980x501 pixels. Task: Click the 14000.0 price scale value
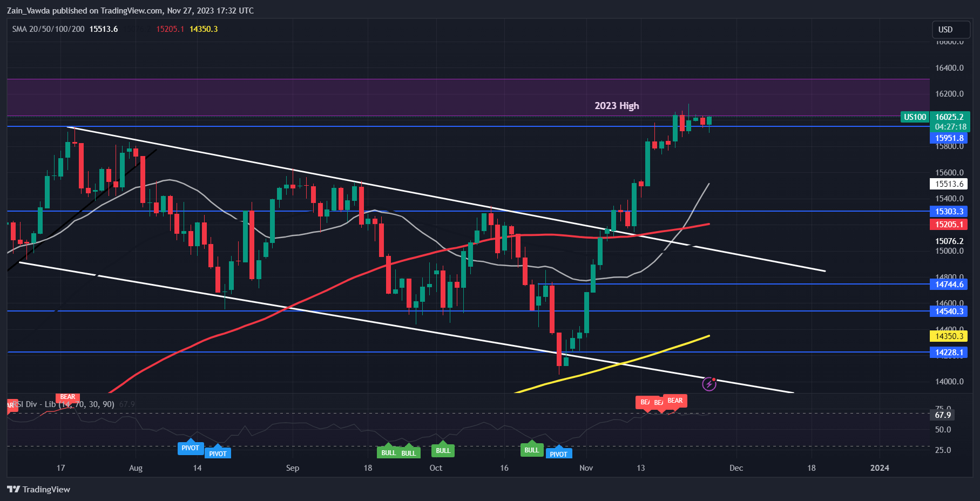[949, 382]
